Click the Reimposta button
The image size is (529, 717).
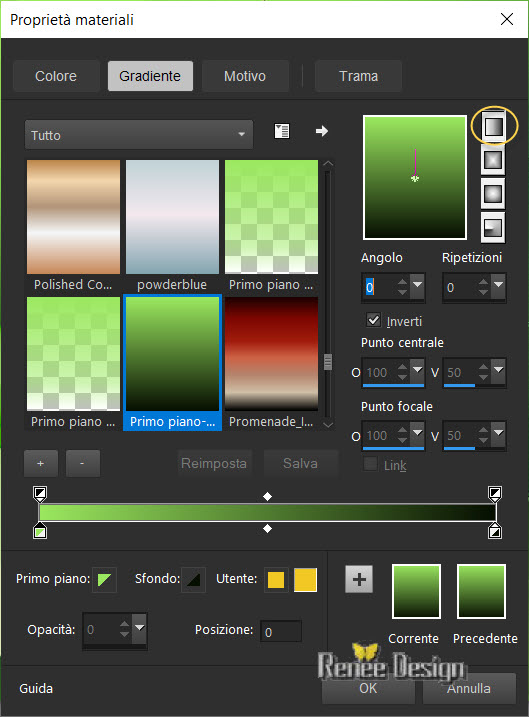click(x=214, y=463)
